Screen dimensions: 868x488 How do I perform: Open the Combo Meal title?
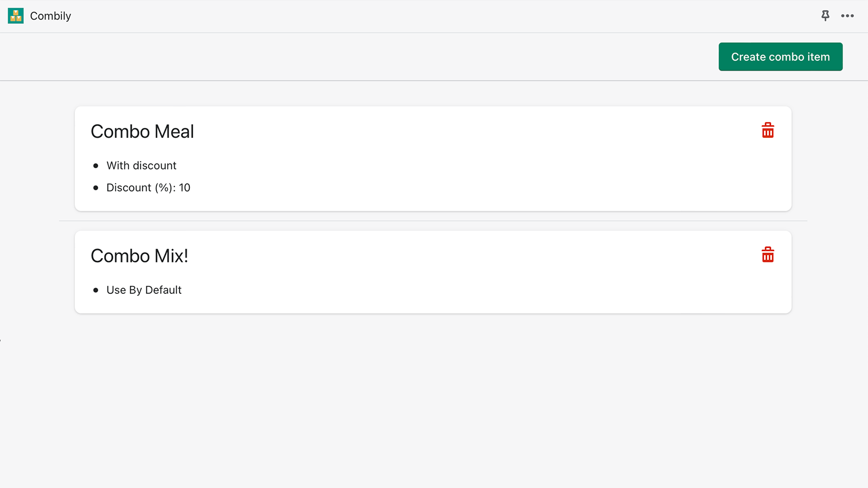pos(142,132)
